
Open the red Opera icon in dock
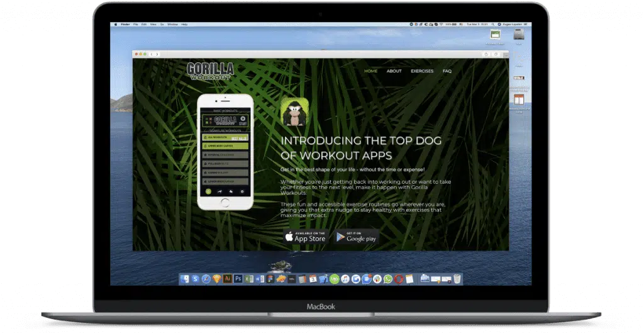(x=398, y=279)
